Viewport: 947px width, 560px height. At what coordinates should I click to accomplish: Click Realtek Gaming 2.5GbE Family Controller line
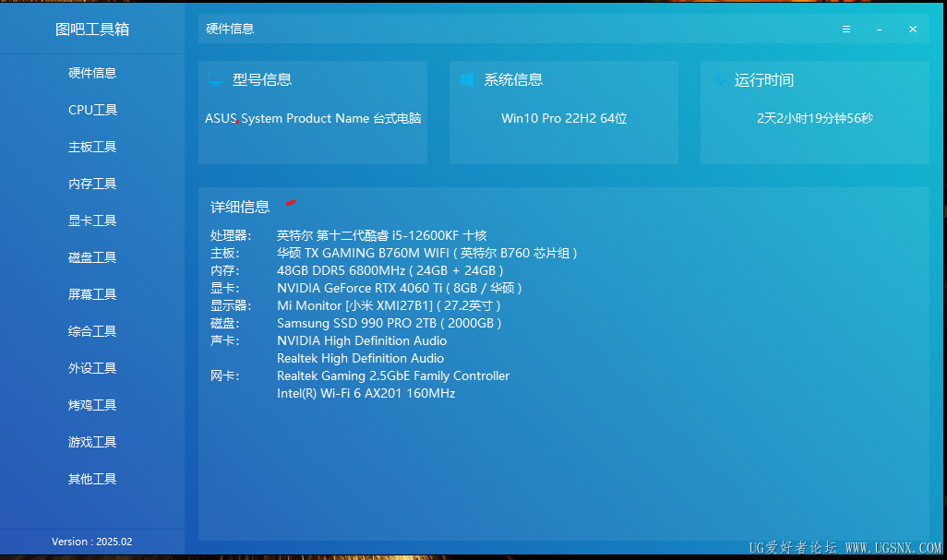point(393,376)
